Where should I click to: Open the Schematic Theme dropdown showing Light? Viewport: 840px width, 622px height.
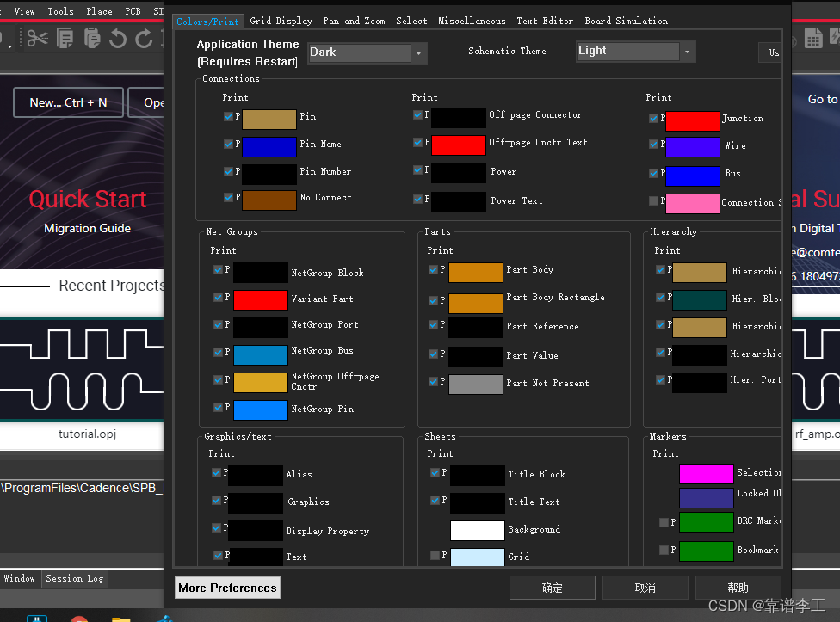point(636,52)
